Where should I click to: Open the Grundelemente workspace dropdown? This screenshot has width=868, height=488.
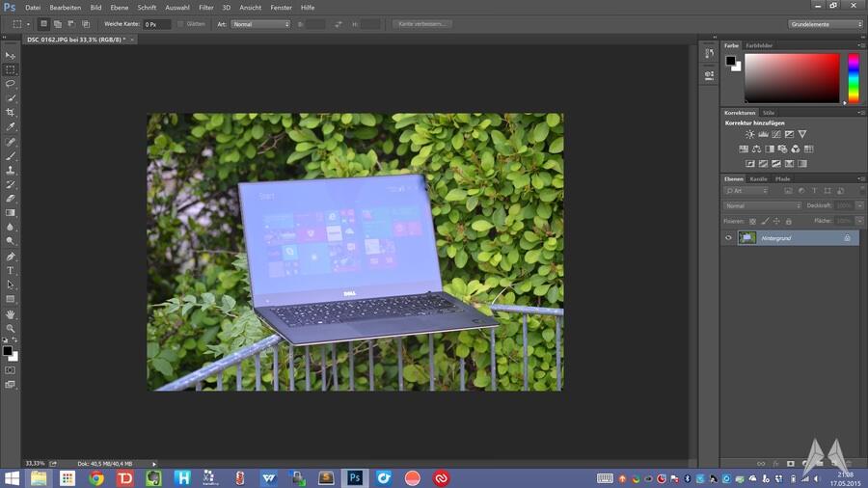tap(826, 23)
